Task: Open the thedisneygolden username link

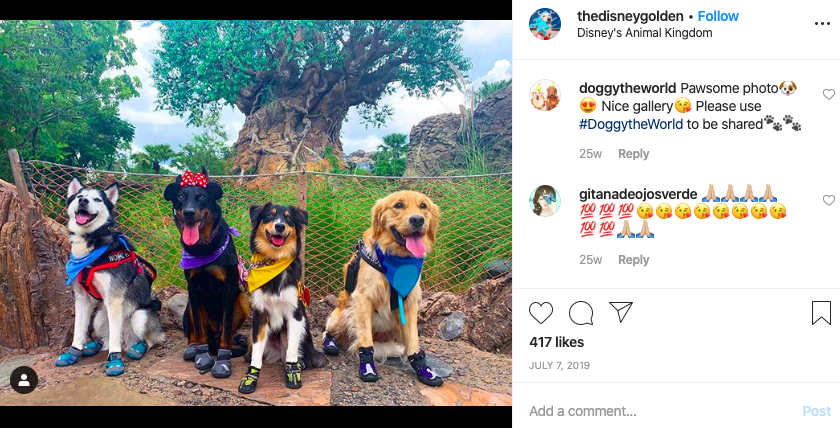Action: point(630,16)
